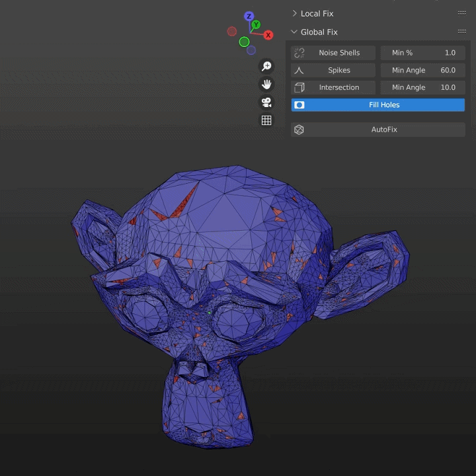Edit the Min % value field

pos(423,53)
